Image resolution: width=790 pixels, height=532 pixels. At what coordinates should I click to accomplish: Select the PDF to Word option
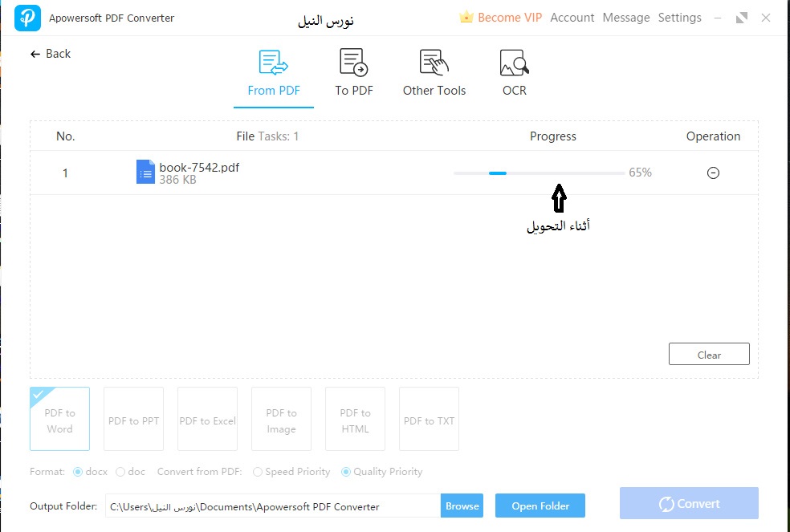coord(59,419)
